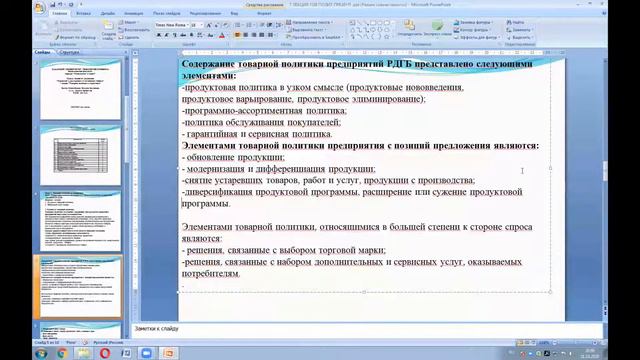Align text to the right
The width and height of the screenshot is (640, 360).
pos(254,35)
